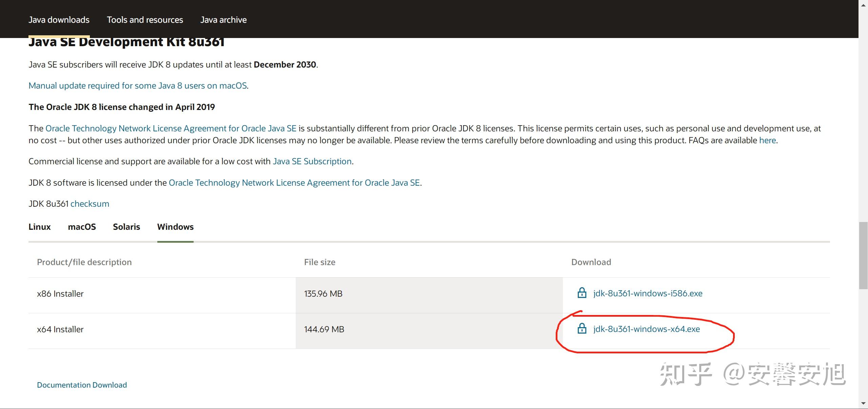Open Documentation Download link
Screen dimensions: 868x409
click(x=82, y=385)
